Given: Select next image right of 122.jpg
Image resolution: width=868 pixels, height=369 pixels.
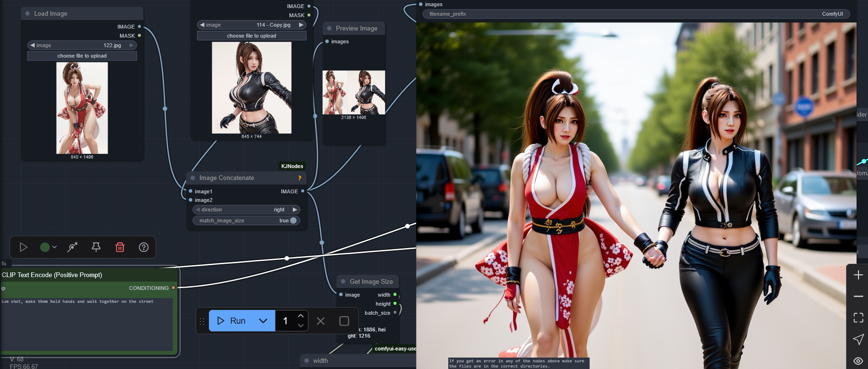Looking at the screenshot, I should pos(132,45).
